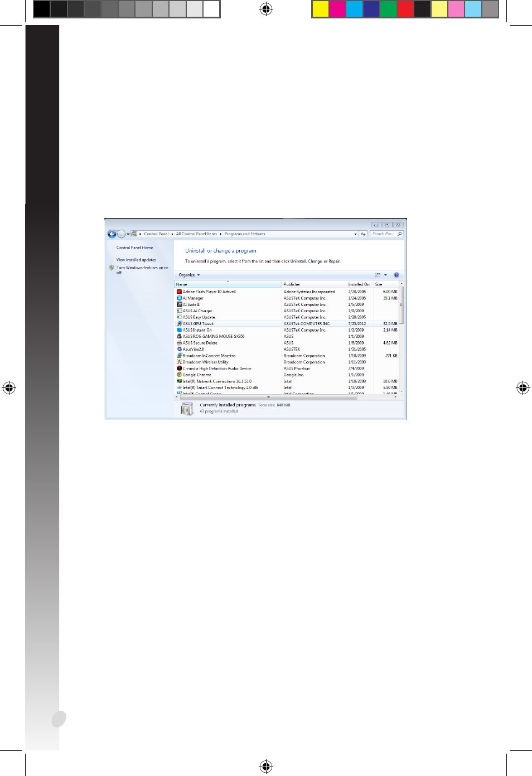Click the Search Programs input field
The height and width of the screenshot is (776, 532).
(x=383, y=234)
